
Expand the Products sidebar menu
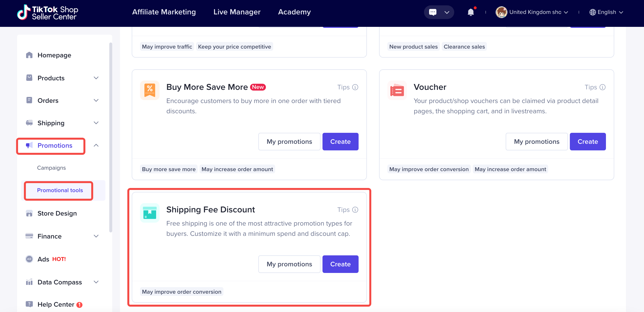(96, 78)
